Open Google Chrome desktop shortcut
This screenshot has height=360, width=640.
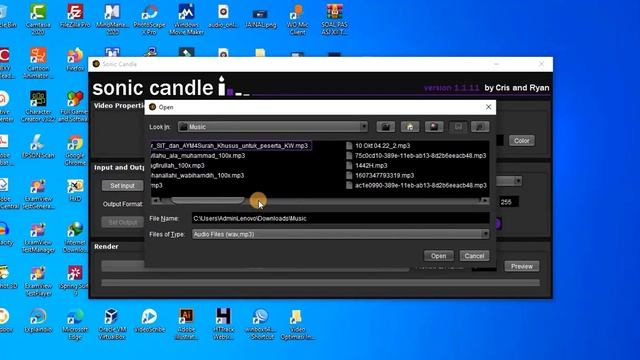click(x=75, y=150)
